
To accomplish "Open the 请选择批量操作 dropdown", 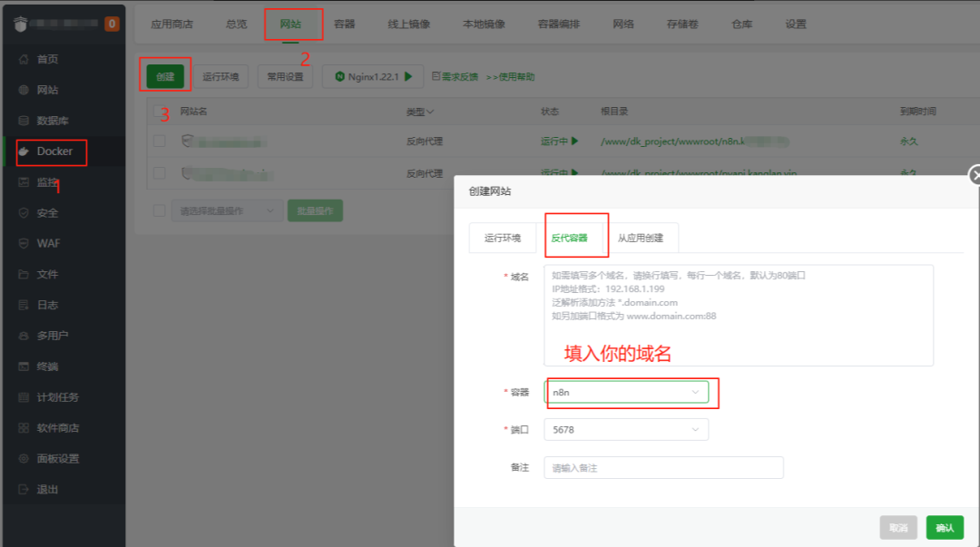I will pos(227,210).
